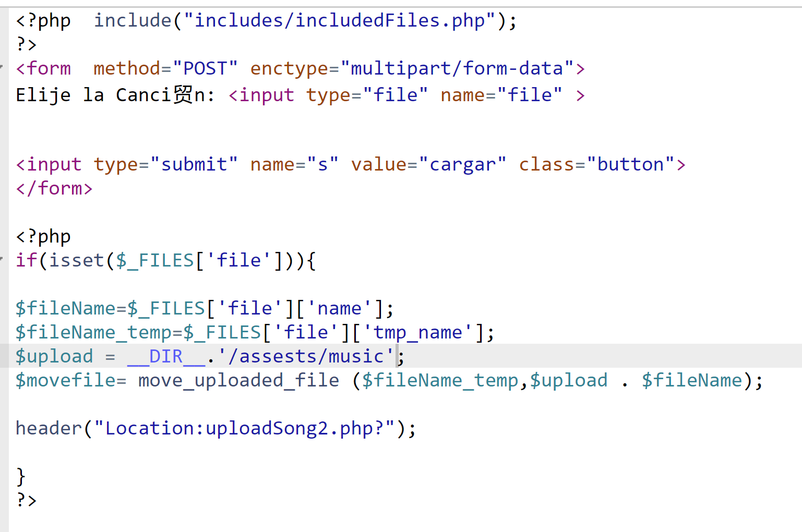The image size is (802, 532).
Task: Click the value "cargar" string
Action: point(462,164)
